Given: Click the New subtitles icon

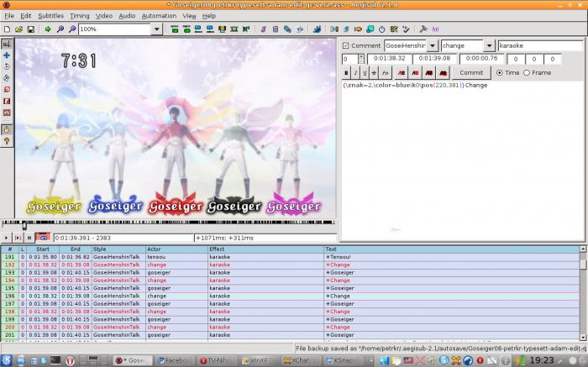Looking at the screenshot, I should 7,29.
